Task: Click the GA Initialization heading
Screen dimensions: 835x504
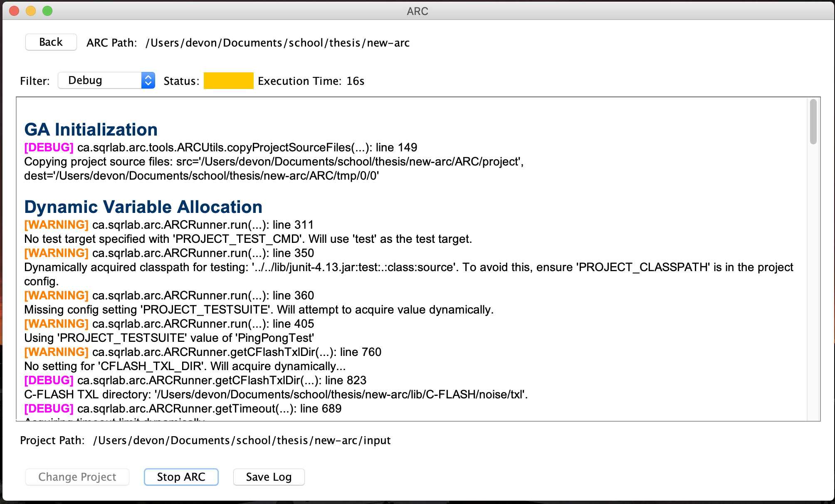Action: 91,129
